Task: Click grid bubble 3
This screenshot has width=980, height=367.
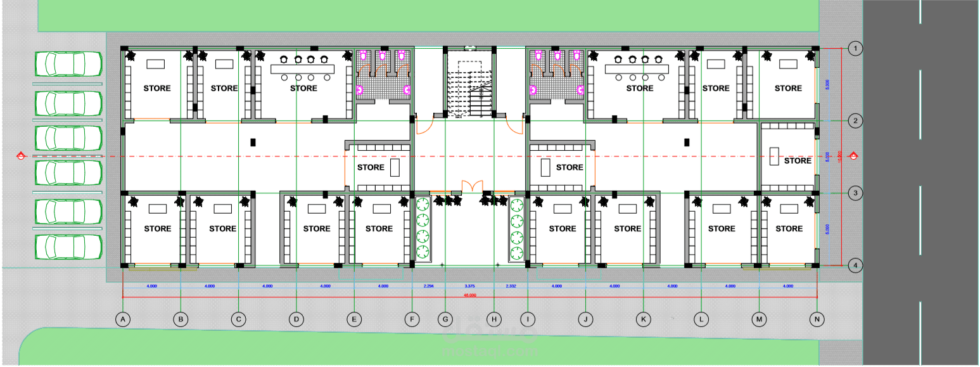Action: click(856, 193)
